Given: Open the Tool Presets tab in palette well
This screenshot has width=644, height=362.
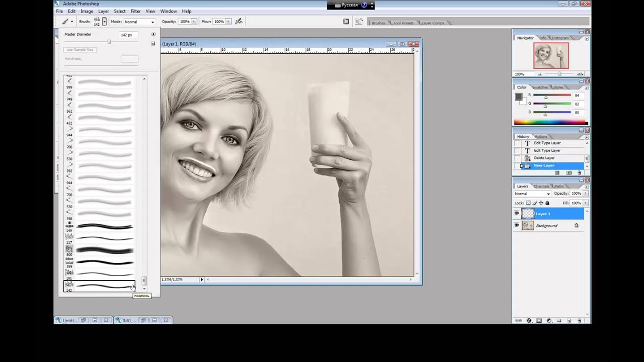Looking at the screenshot, I should (403, 23).
